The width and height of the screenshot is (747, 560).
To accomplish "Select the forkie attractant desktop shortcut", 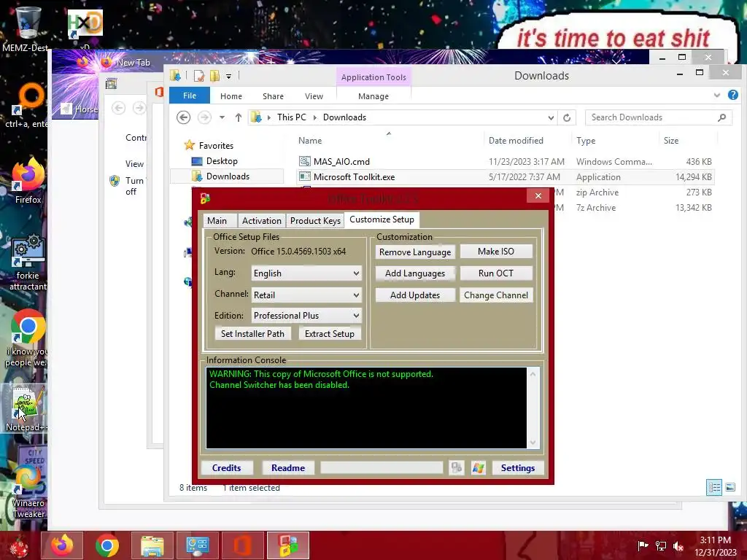I will [x=28, y=262].
